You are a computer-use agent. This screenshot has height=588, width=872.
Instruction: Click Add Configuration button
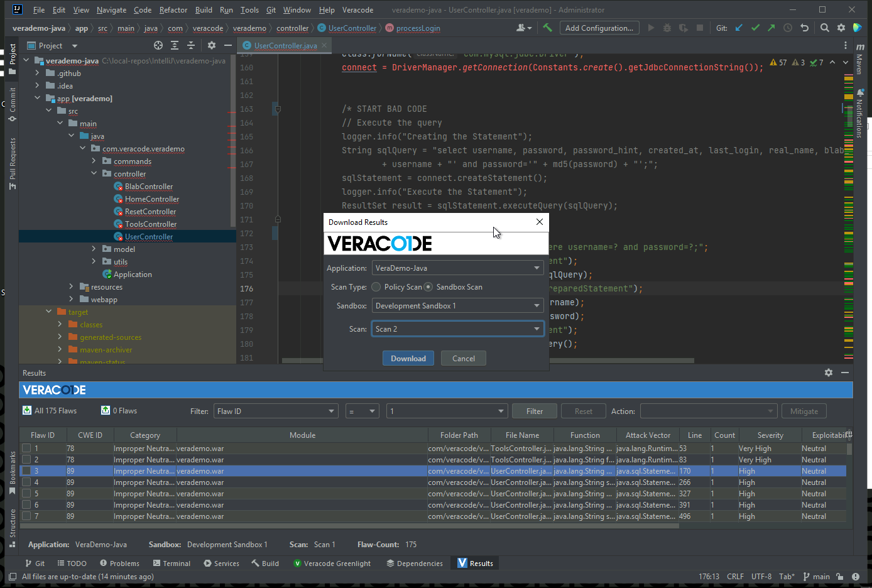tap(599, 28)
